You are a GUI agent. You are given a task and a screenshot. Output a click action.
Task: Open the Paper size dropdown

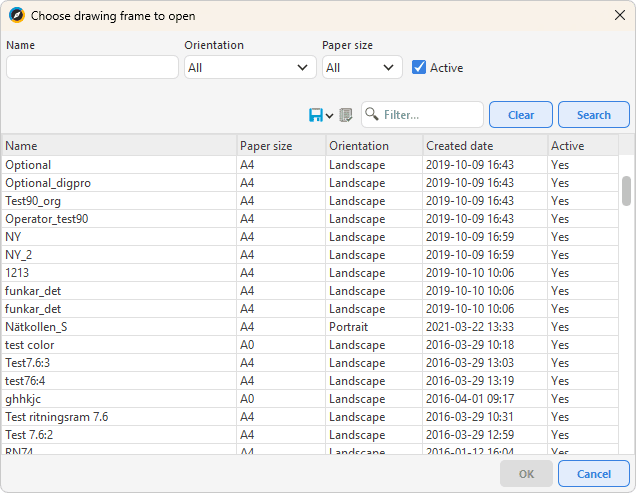(361, 67)
